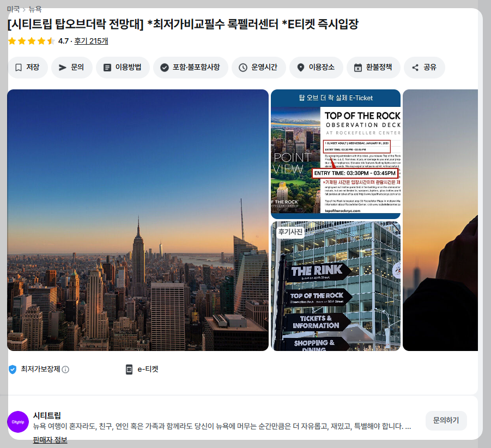Open the main Manhattan skyline photo
491x448 pixels.
coord(138,220)
